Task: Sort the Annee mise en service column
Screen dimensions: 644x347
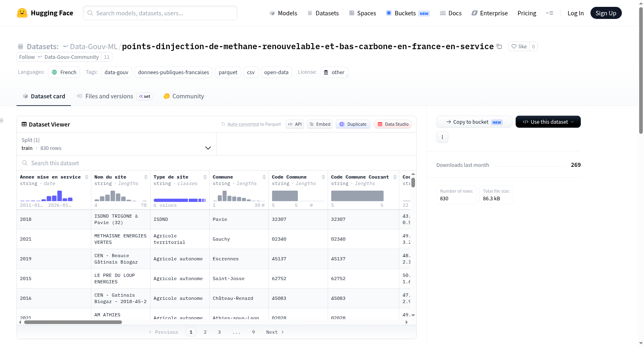Action: (87, 177)
